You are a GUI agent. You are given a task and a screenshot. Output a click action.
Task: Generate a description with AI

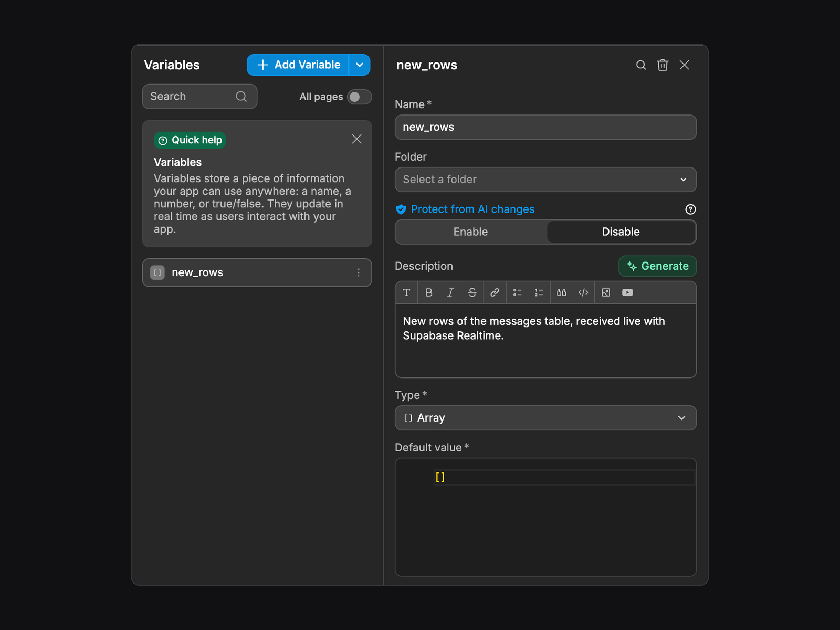(658, 266)
